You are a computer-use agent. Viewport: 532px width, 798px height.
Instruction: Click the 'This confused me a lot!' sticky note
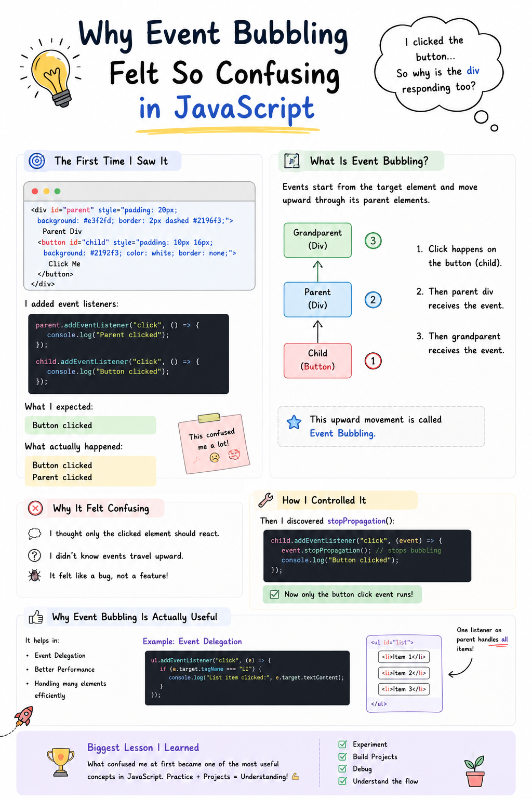coord(214,444)
